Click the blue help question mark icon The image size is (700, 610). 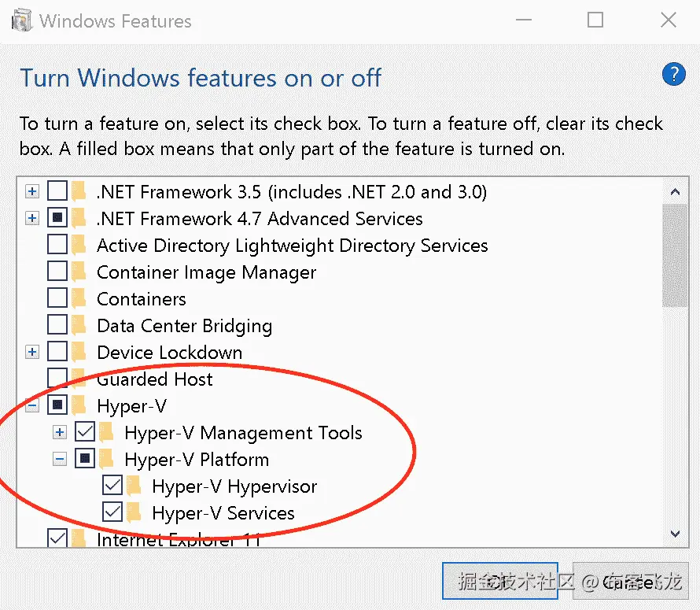coord(674,76)
